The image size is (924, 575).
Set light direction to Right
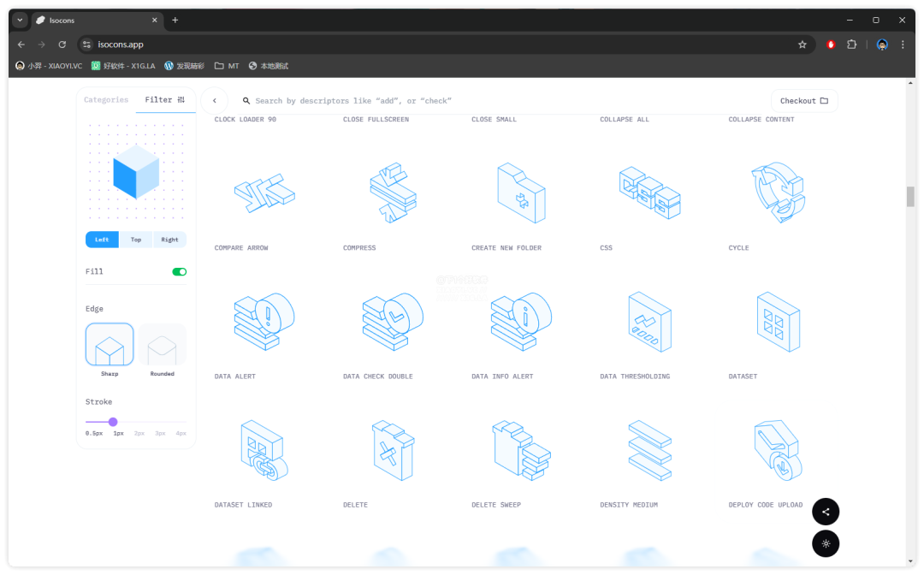click(169, 240)
